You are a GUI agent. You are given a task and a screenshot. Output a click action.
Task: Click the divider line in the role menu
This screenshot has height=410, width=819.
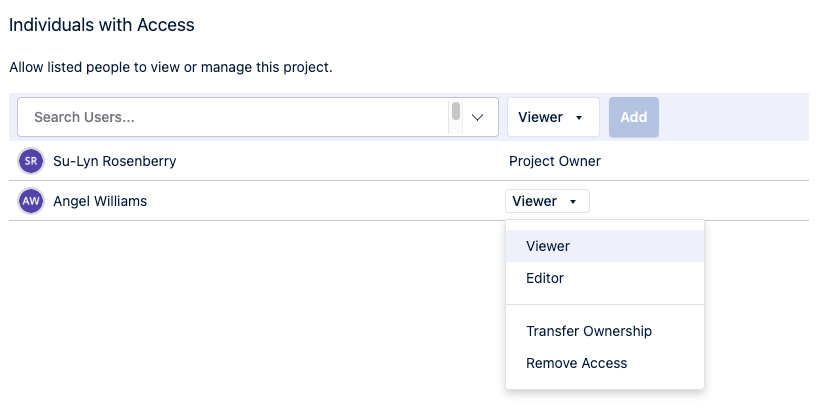[x=605, y=304]
